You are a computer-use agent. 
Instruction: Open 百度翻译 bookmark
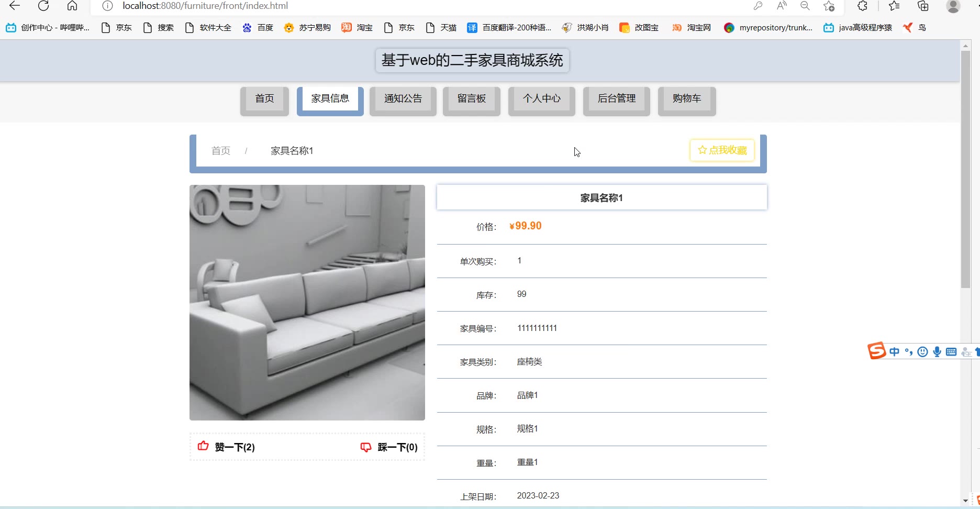pyautogui.click(x=509, y=28)
